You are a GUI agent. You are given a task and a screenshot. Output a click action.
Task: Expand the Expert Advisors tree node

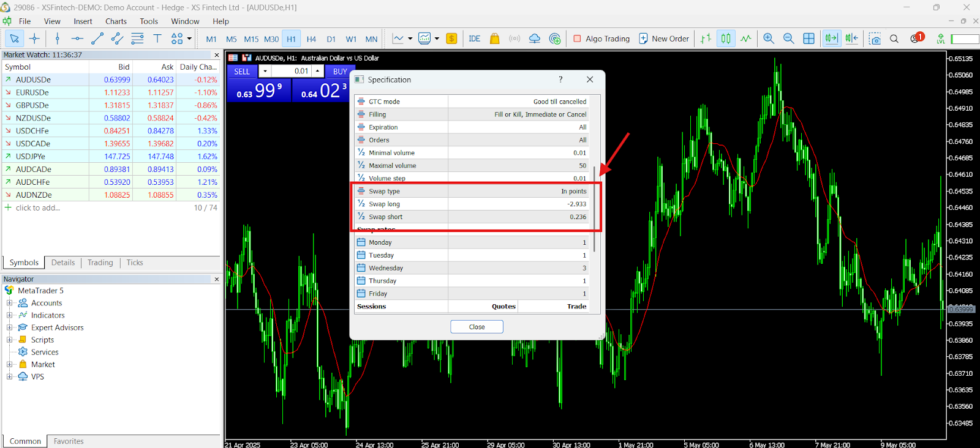tap(9, 327)
